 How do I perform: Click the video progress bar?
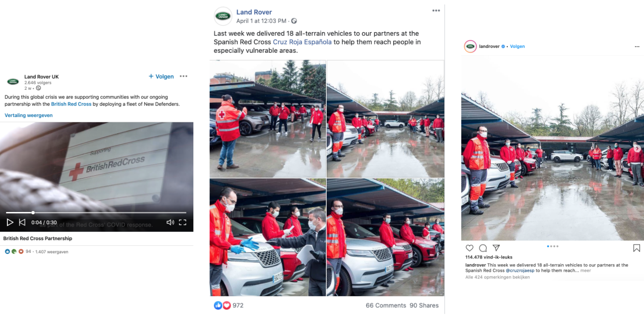pos(96,213)
